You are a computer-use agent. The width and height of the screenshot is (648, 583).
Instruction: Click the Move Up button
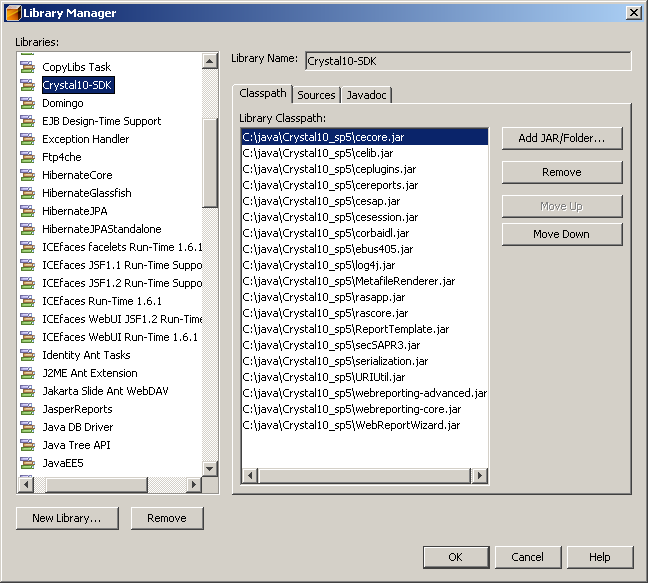pos(562,206)
